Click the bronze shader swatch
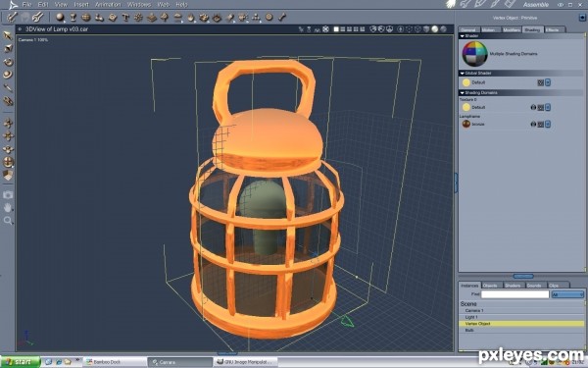588x368 pixels. (466, 124)
